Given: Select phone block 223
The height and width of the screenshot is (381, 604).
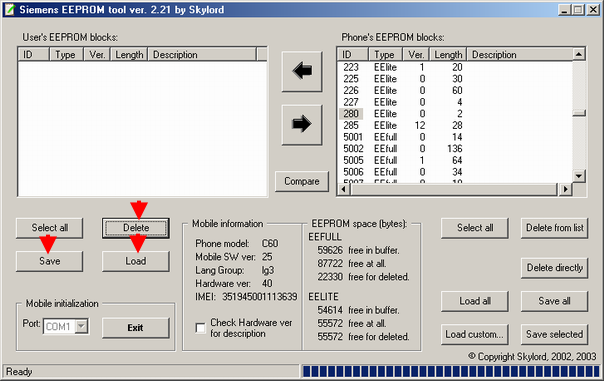Looking at the screenshot, I should (x=351, y=67).
